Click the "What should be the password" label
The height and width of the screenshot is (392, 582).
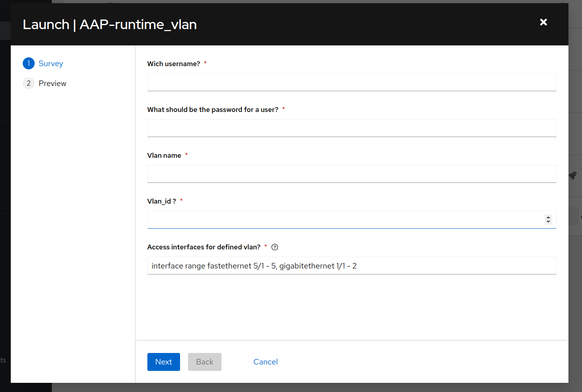[x=213, y=110]
